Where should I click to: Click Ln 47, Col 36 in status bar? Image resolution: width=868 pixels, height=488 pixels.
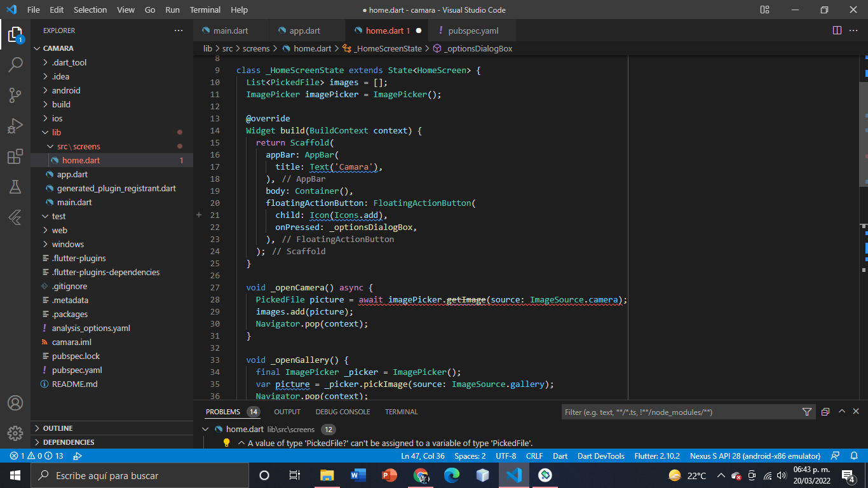click(x=423, y=456)
